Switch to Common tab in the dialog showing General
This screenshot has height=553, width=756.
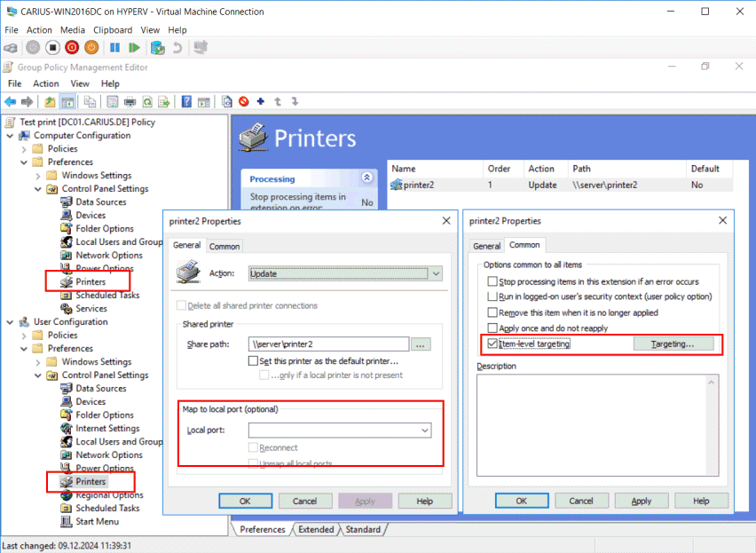[224, 247]
